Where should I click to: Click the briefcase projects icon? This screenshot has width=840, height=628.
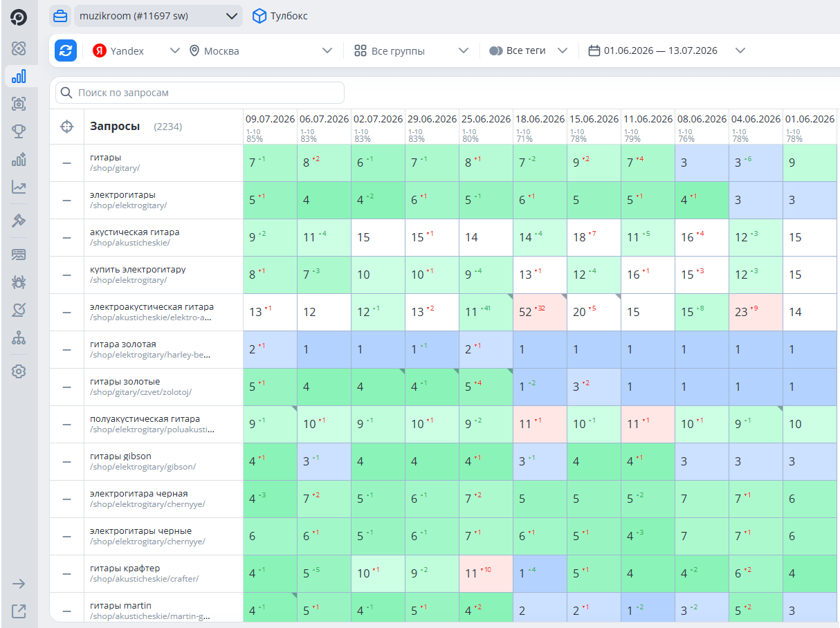point(61,16)
